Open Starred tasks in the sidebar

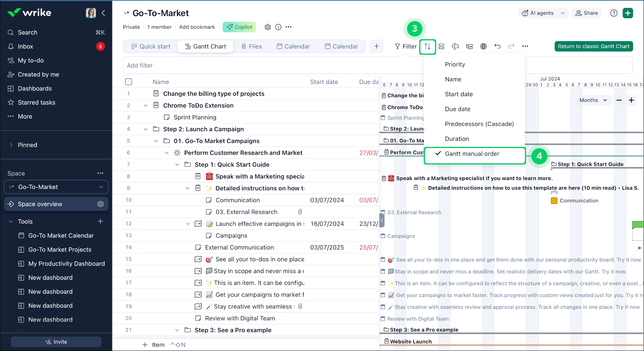point(36,102)
